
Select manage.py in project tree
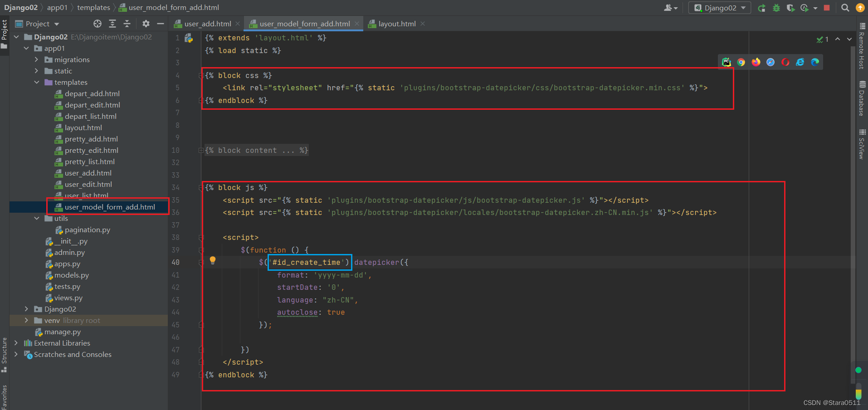point(62,332)
